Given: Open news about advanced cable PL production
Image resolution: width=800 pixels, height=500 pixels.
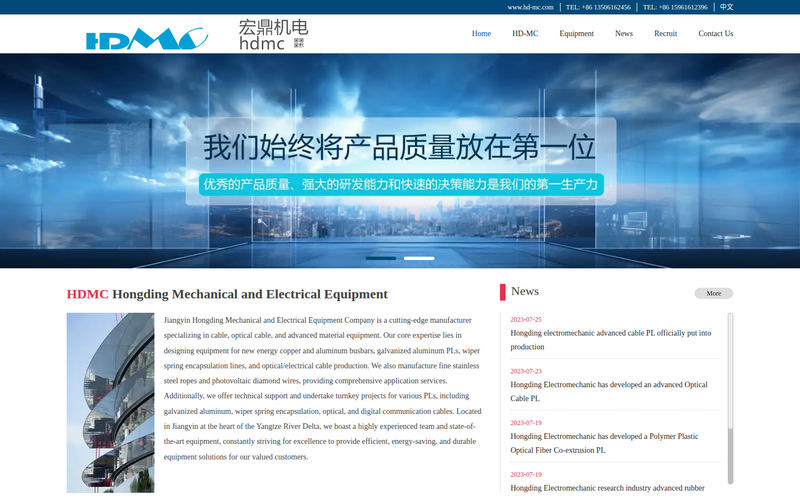Looking at the screenshot, I should pyautogui.click(x=611, y=340).
